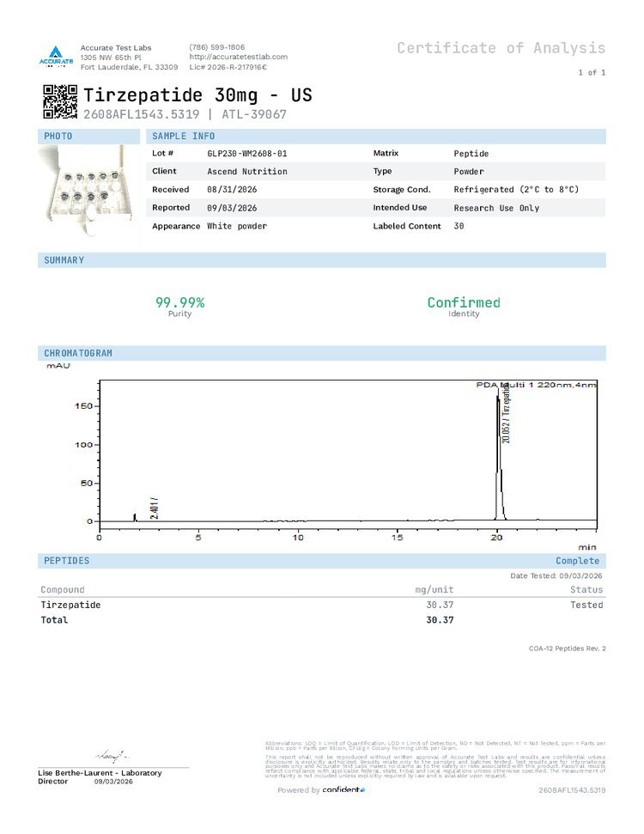The width and height of the screenshot is (644, 834).
Task: Click the Accurate Test Labs logo
Action: (56, 56)
